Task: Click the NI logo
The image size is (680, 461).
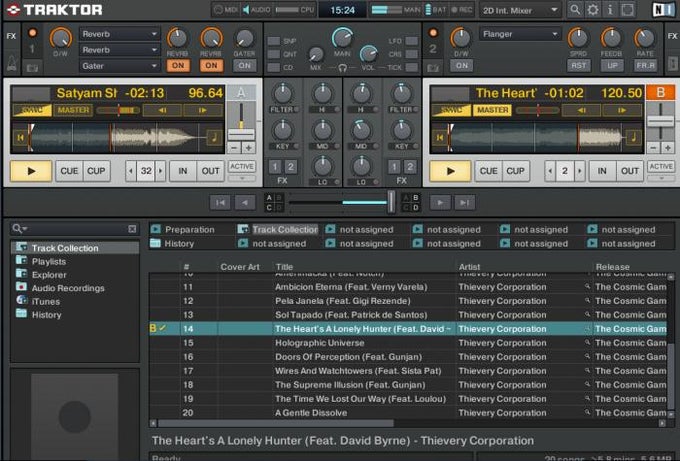Action: pyautogui.click(x=664, y=10)
